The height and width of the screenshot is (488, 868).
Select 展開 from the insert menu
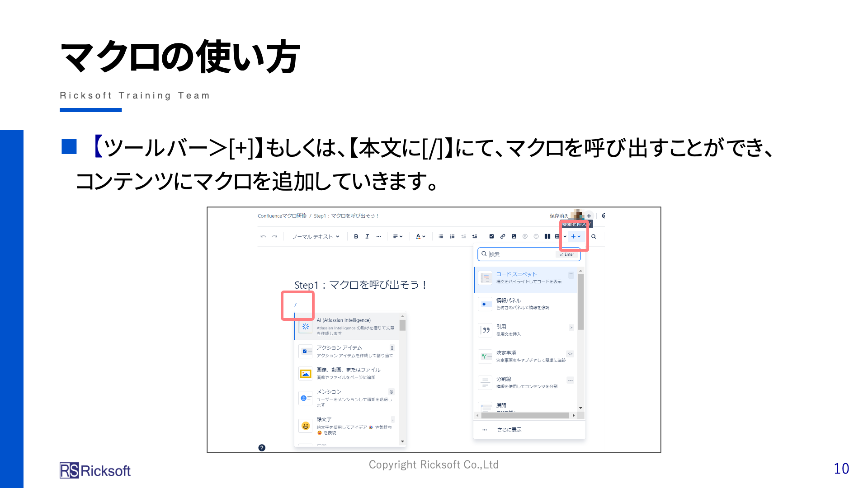(526, 406)
